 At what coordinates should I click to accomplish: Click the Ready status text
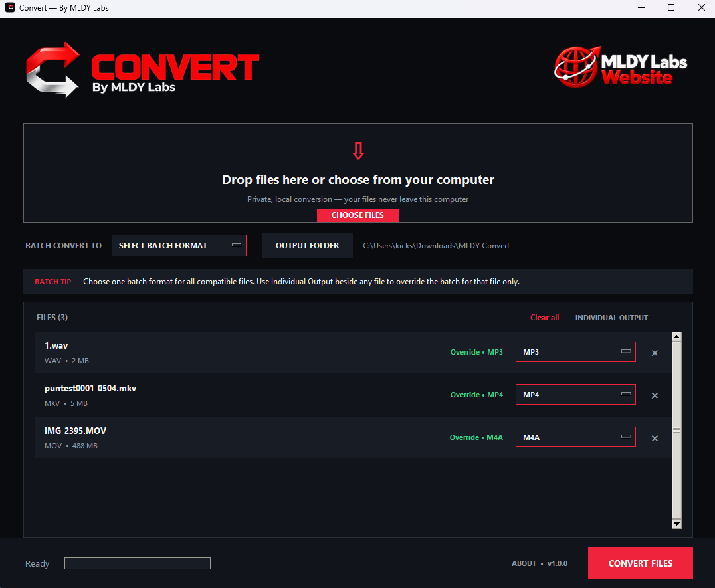(x=37, y=564)
